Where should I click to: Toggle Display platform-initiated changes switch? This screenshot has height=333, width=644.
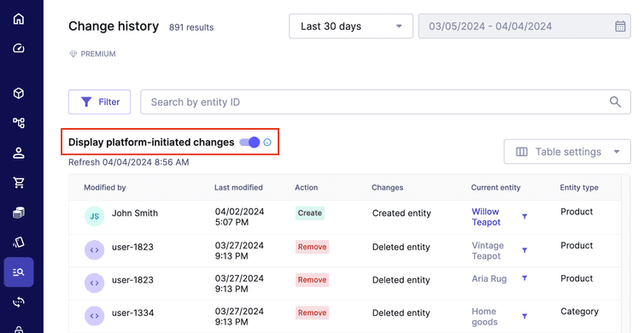click(x=249, y=143)
